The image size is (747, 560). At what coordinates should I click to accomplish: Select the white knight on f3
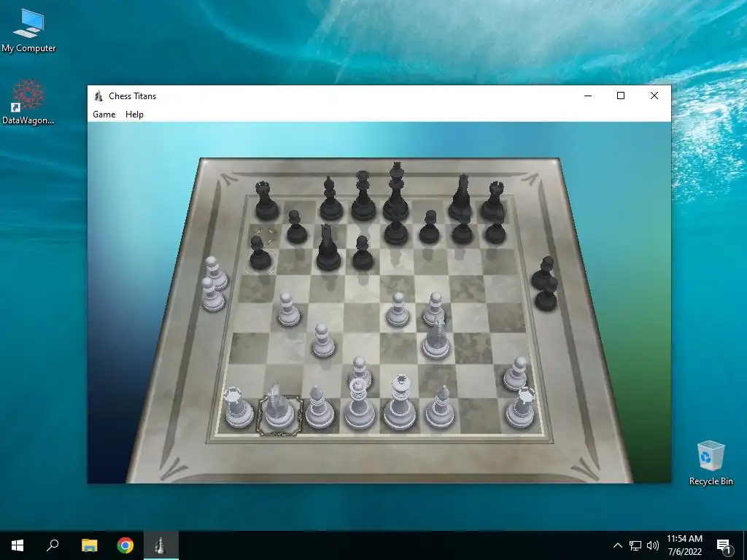436,339
